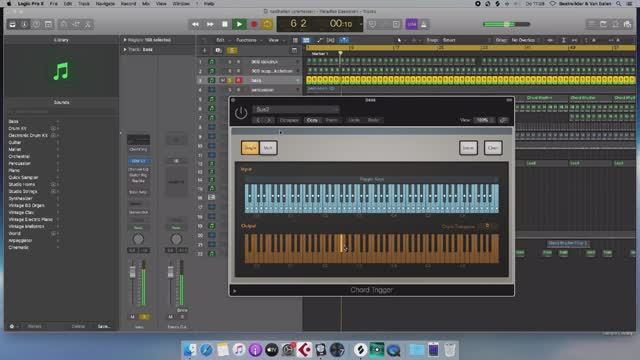640x360 pixels.
Task: Open the File menu in menu bar
Action: [53, 4]
